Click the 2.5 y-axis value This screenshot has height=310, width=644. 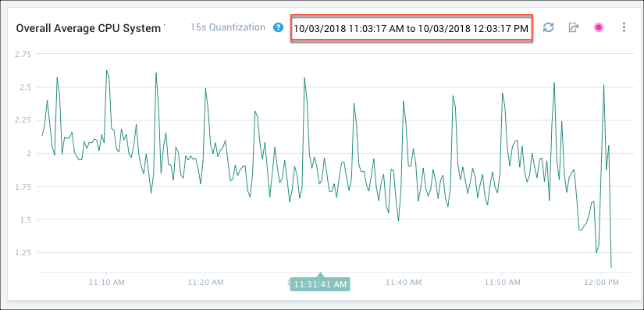click(26, 87)
